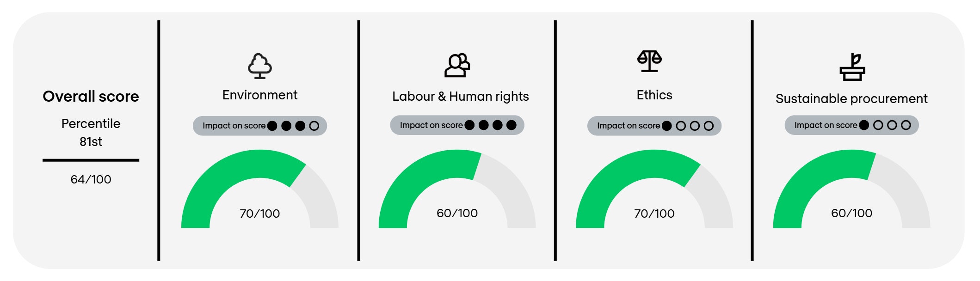Click the Sustainable procurement plant icon
The height and width of the screenshot is (281, 980).
[x=852, y=67]
